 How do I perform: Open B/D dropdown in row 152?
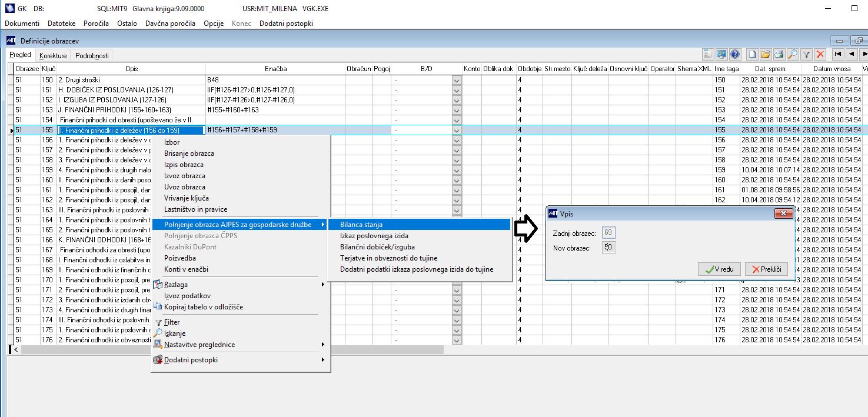click(x=457, y=100)
